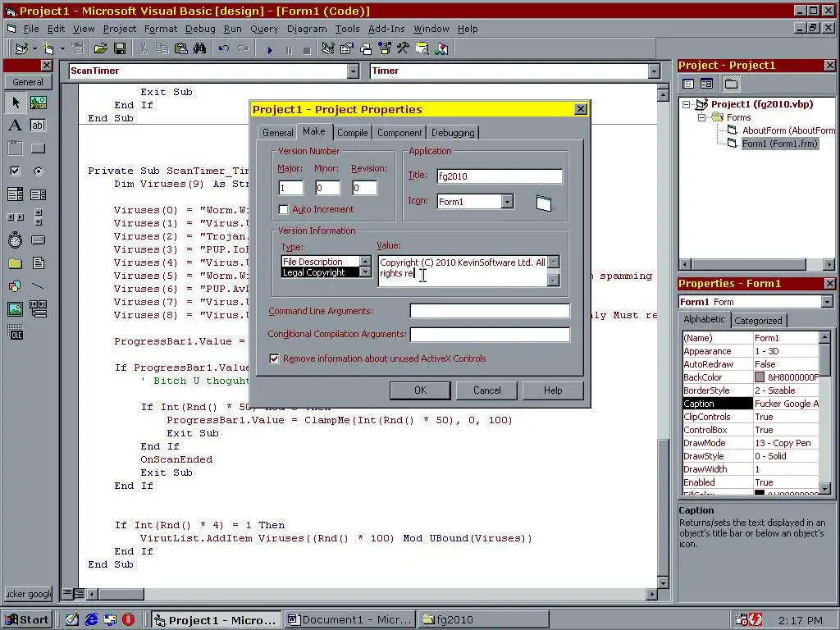Click the Toolbox hammer-wrench toolbar icon
The height and width of the screenshot is (630, 840).
pyautogui.click(x=404, y=49)
